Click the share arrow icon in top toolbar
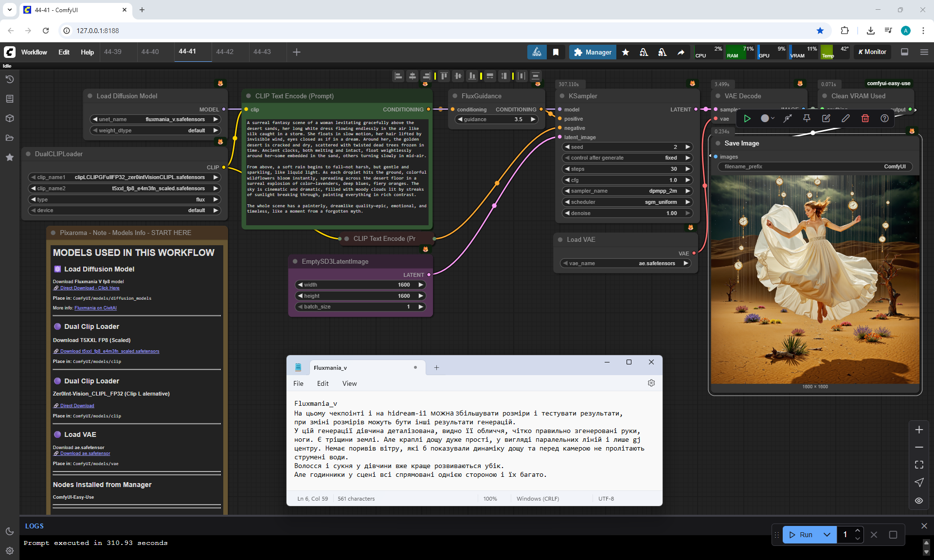This screenshot has height=560, width=934. [x=681, y=52]
